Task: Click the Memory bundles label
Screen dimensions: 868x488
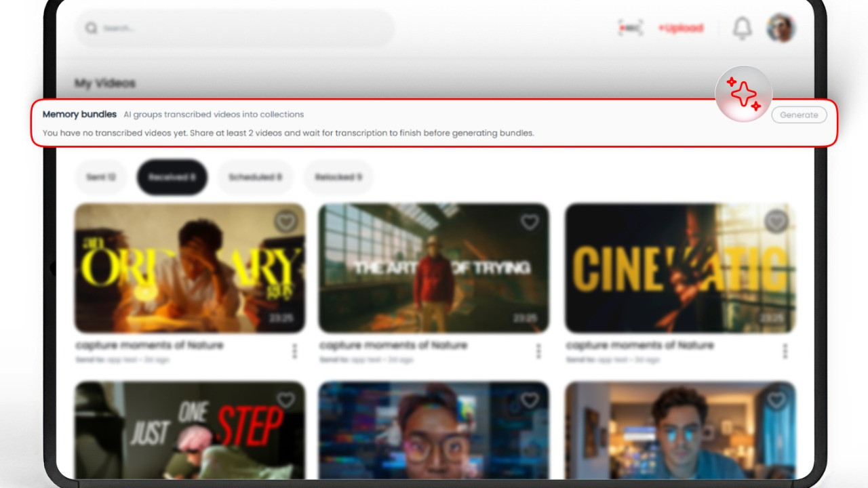Action: click(79, 115)
